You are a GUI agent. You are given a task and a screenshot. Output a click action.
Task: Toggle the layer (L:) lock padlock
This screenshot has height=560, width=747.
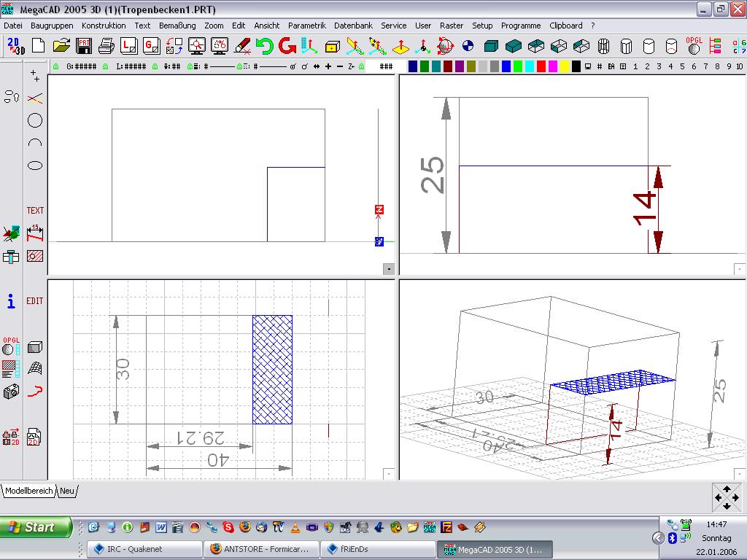[106, 66]
